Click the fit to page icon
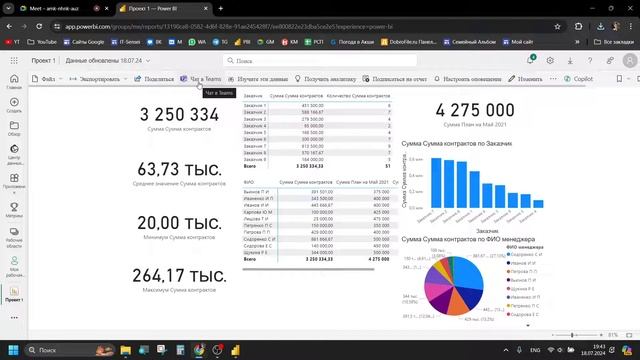Screen dimensions: 640x360 [x=629, y=335]
